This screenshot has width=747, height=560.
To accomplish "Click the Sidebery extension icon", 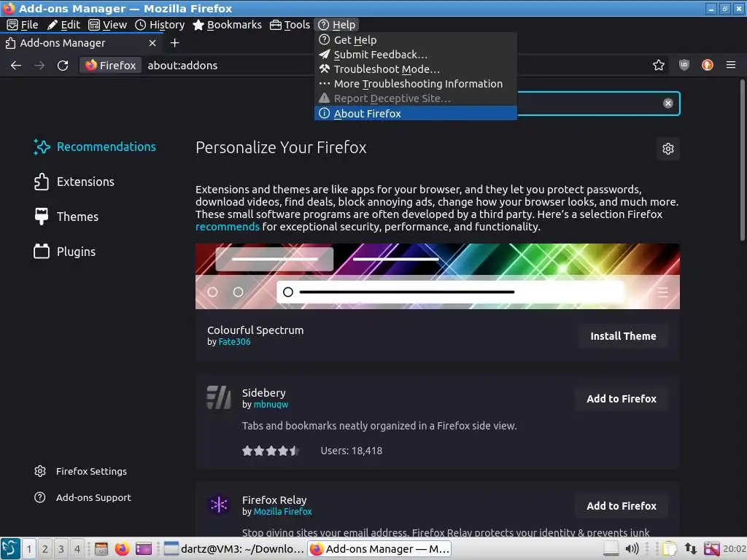I will pos(219,397).
